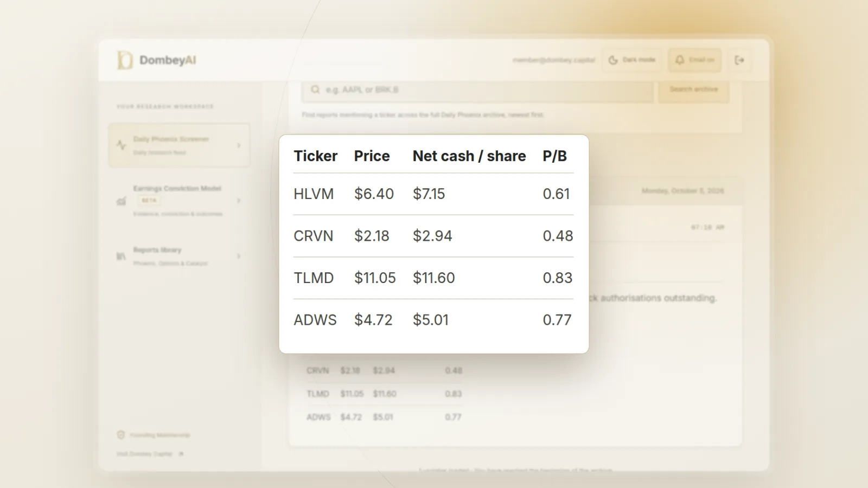The height and width of the screenshot is (488, 868).
Task: Open Earnings Conviction Model in sidebar
Action: point(179,201)
